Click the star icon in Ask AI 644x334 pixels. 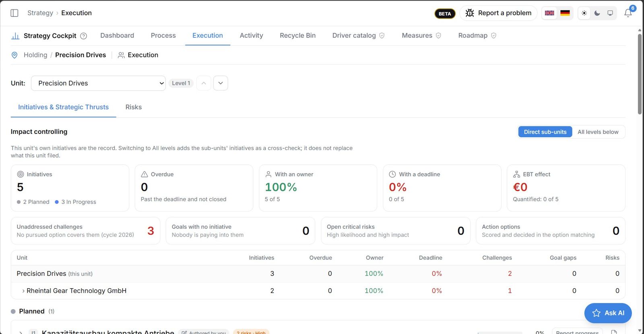(597, 313)
